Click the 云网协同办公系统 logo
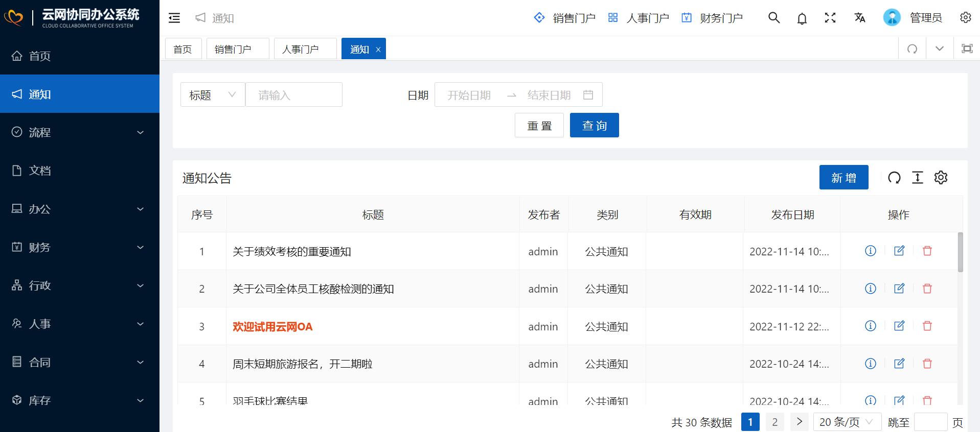This screenshot has width=980, height=432. click(72, 18)
